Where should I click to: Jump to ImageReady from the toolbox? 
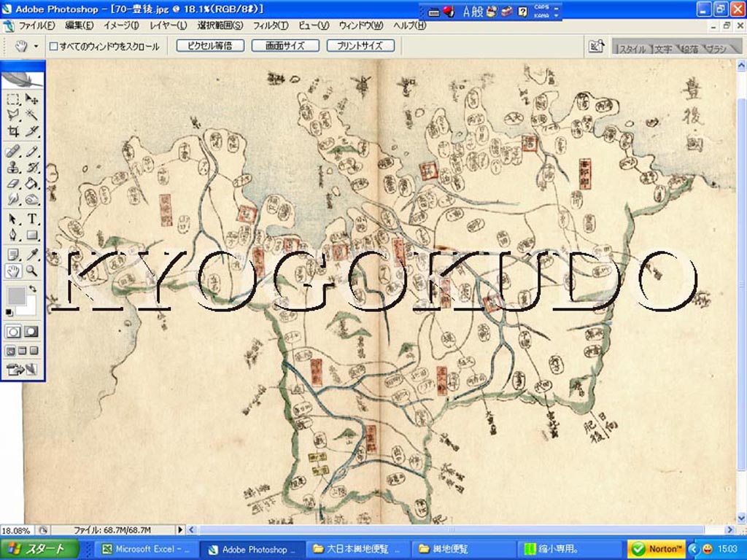pos(22,368)
